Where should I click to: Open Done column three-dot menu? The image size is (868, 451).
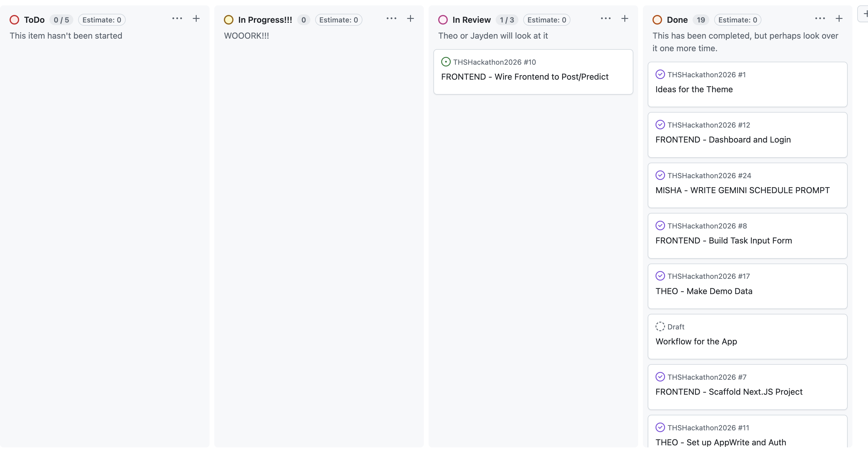[x=820, y=19]
